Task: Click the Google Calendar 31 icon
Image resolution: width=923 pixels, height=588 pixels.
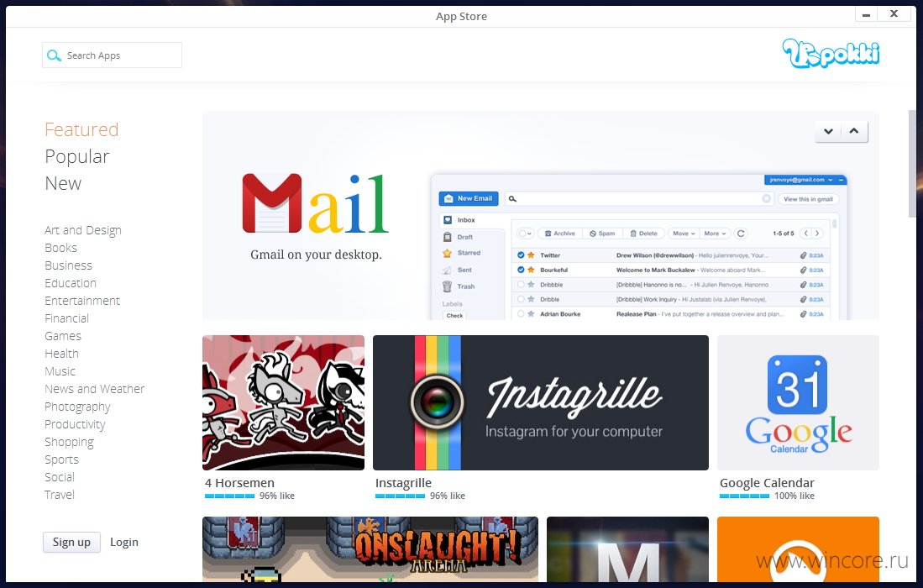Action: pos(798,385)
